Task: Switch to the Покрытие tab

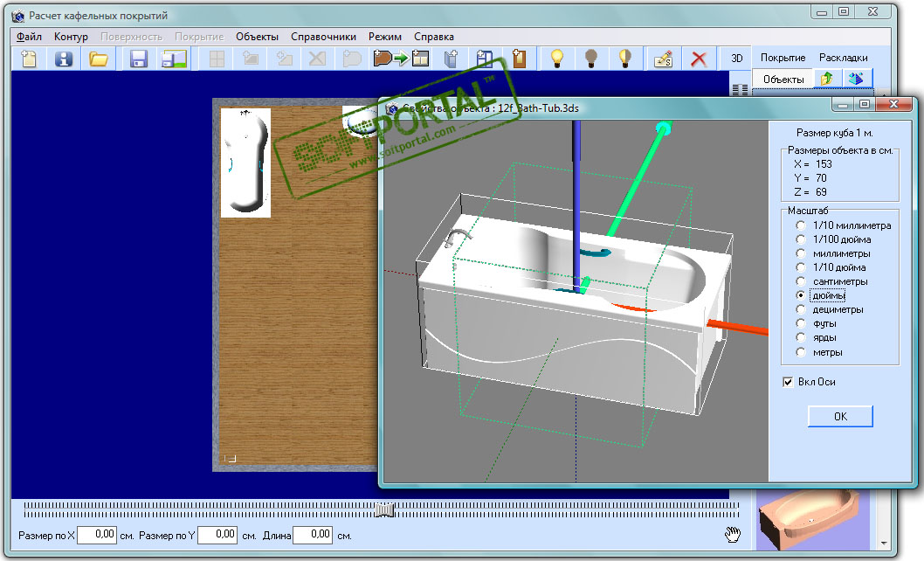Action: click(783, 57)
